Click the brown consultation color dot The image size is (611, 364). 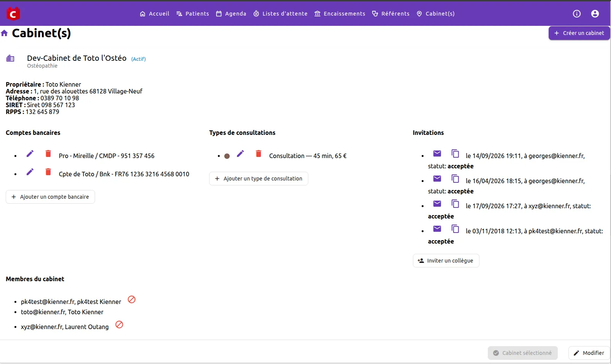[x=227, y=156]
